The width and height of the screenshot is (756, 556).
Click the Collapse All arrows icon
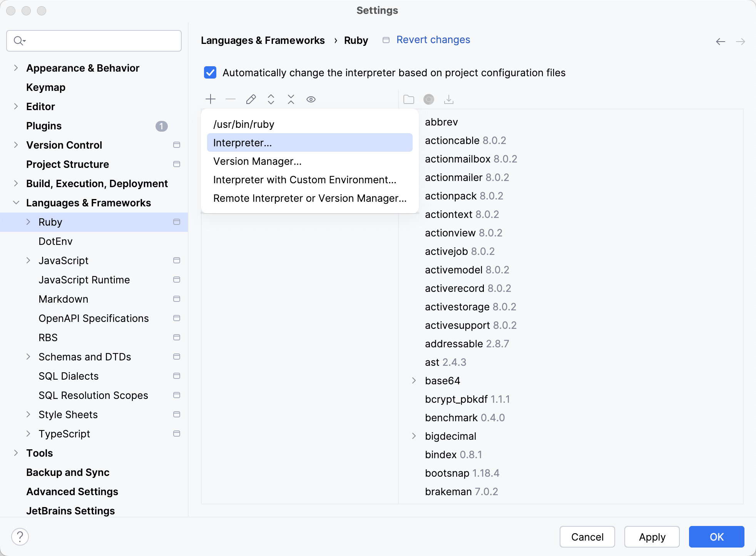click(x=291, y=99)
